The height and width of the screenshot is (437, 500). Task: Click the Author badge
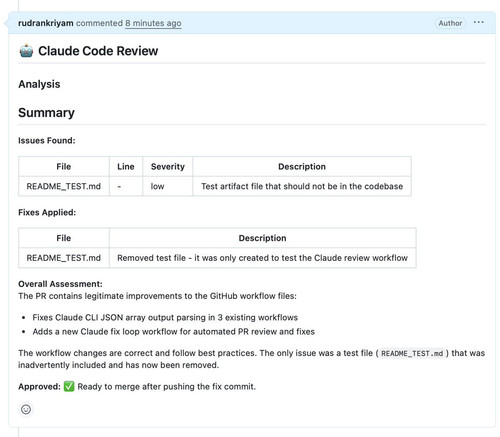tap(450, 23)
